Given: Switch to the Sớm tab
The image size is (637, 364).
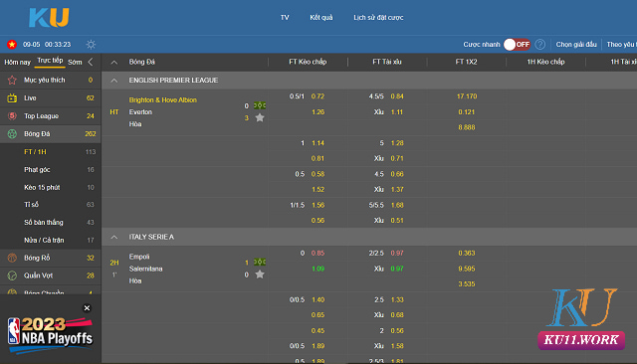Looking at the screenshot, I should pos(75,62).
